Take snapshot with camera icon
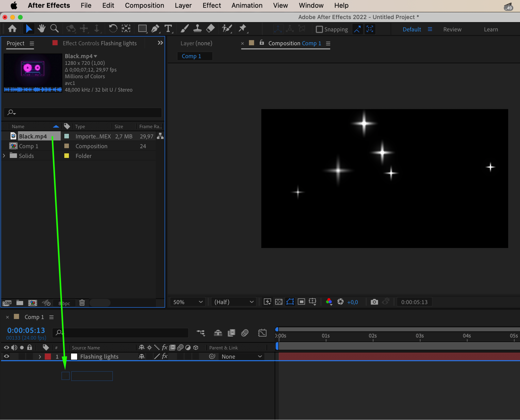Viewport: 520px width, 420px height. (374, 302)
